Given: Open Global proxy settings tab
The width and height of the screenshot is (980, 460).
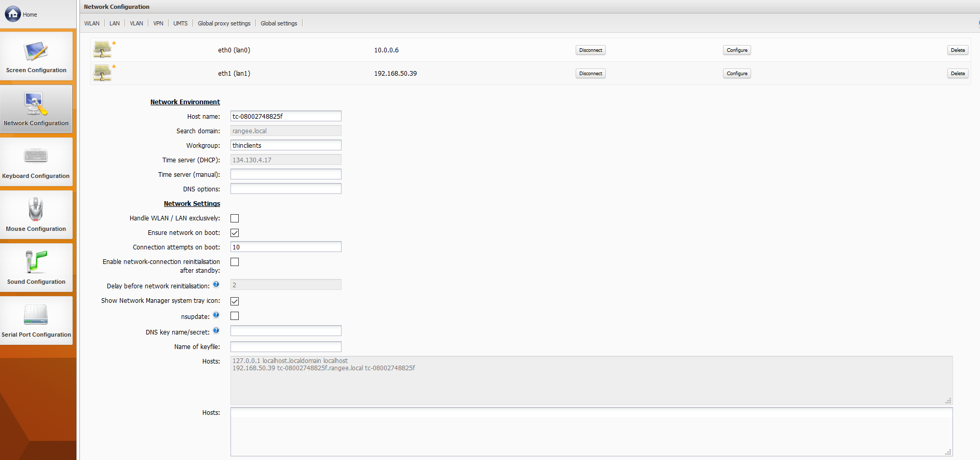Looking at the screenshot, I should pos(224,23).
